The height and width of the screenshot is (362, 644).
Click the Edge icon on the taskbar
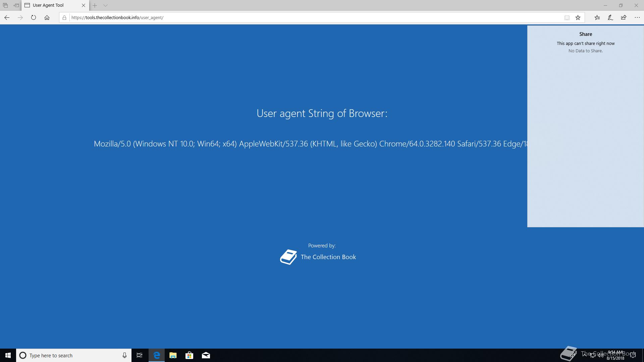tap(157, 355)
